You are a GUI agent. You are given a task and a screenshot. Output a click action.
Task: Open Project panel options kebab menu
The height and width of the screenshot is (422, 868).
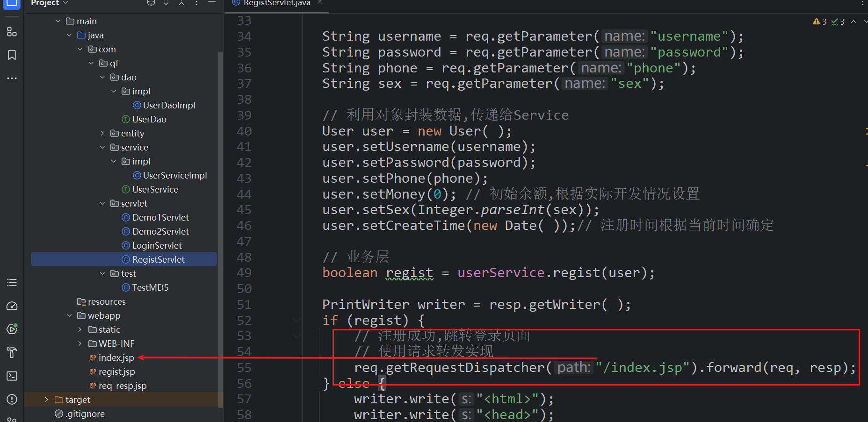pyautogui.click(x=196, y=3)
